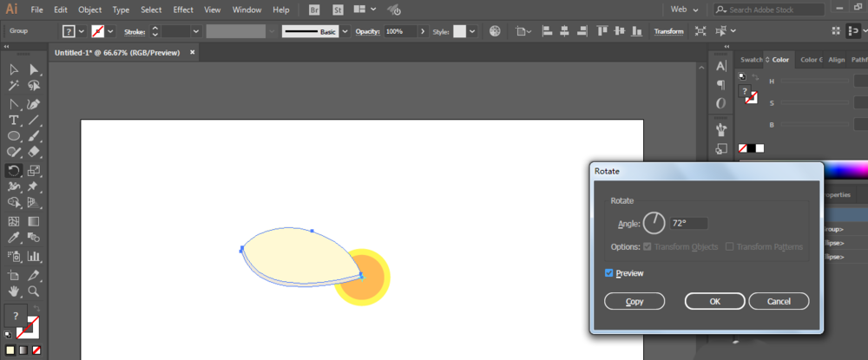The image size is (868, 360).
Task: Open the OpenType panel icon
Action: point(720,103)
